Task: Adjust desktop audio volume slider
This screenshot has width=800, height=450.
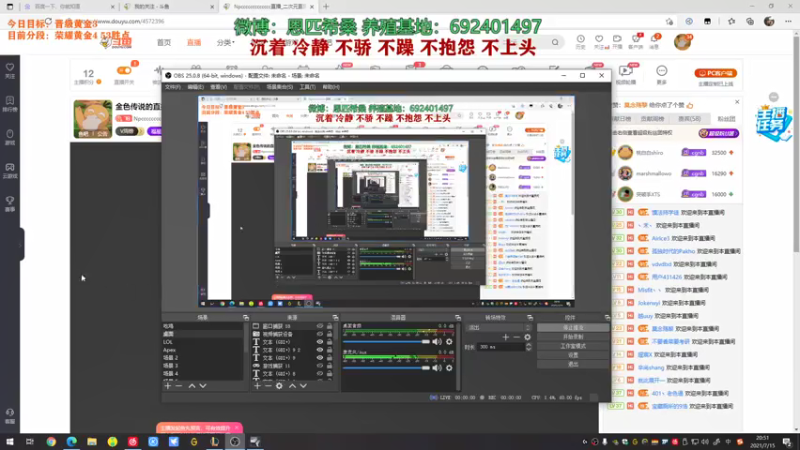Action: tap(386, 342)
